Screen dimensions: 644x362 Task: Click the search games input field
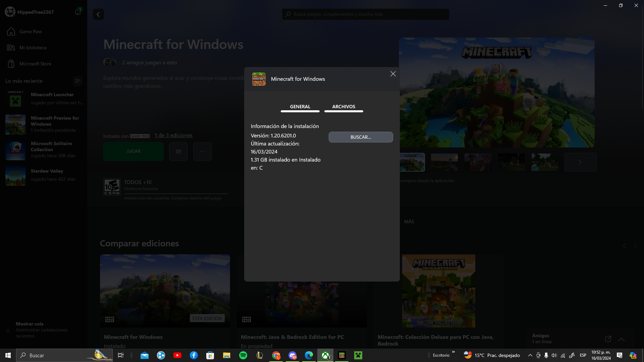tap(366, 14)
